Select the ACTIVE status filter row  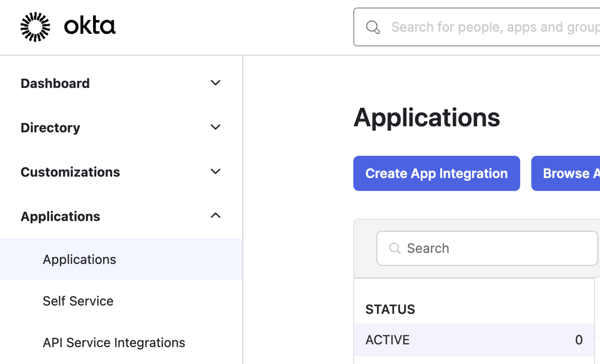point(474,340)
